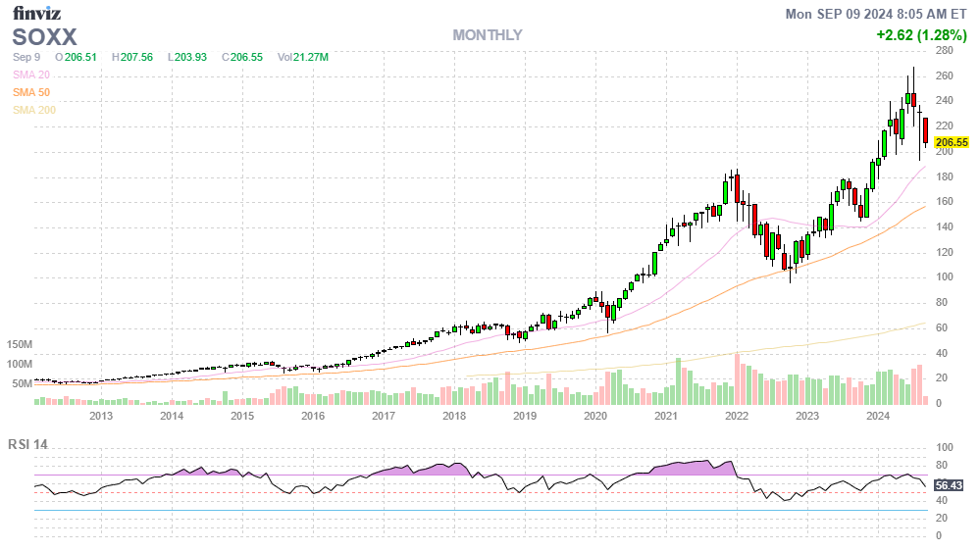Image resolution: width=980 pixels, height=551 pixels.
Task: Click the 2017 year label on axis
Action: (x=384, y=416)
